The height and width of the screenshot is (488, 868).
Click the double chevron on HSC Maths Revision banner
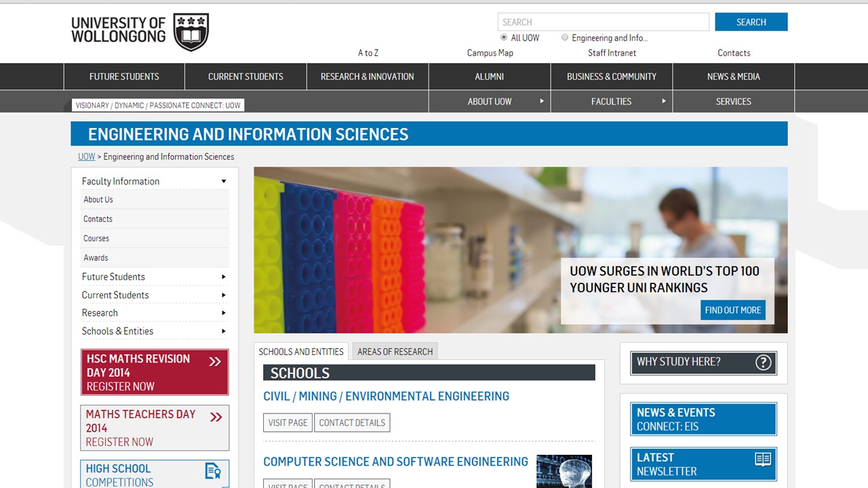(215, 362)
